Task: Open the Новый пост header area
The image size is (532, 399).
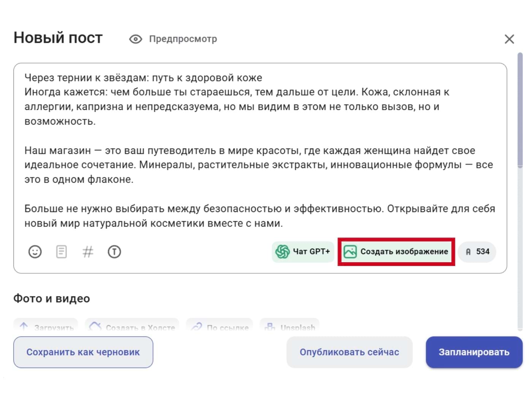Action: click(x=57, y=38)
